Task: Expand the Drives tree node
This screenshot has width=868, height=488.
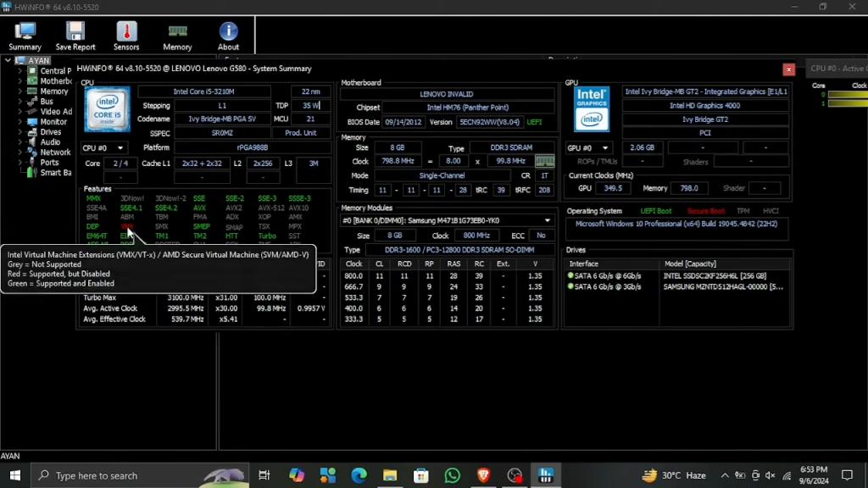Action: click(x=20, y=131)
